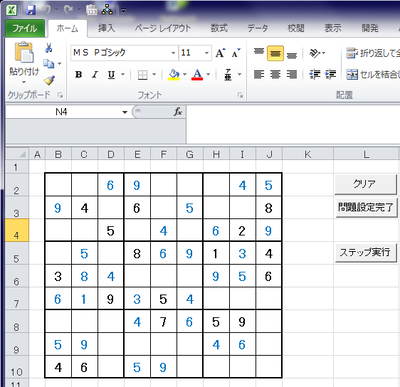Click the クリア button
Viewport: 400px width, 387px height.
(365, 184)
